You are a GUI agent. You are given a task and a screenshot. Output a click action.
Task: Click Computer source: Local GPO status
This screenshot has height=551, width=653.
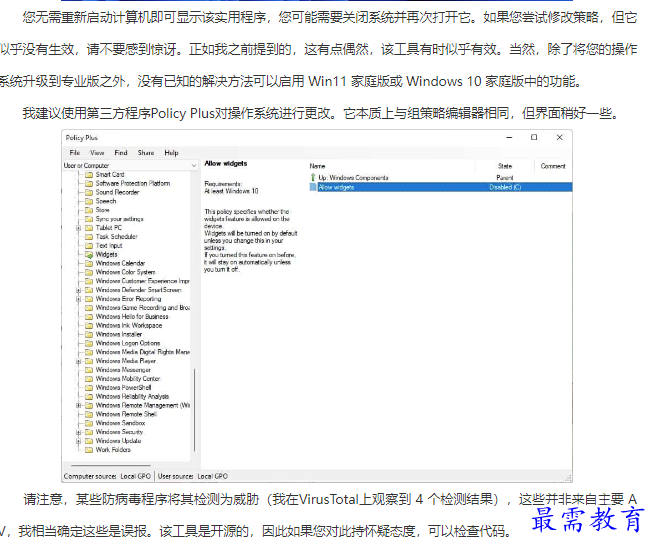pos(107,476)
